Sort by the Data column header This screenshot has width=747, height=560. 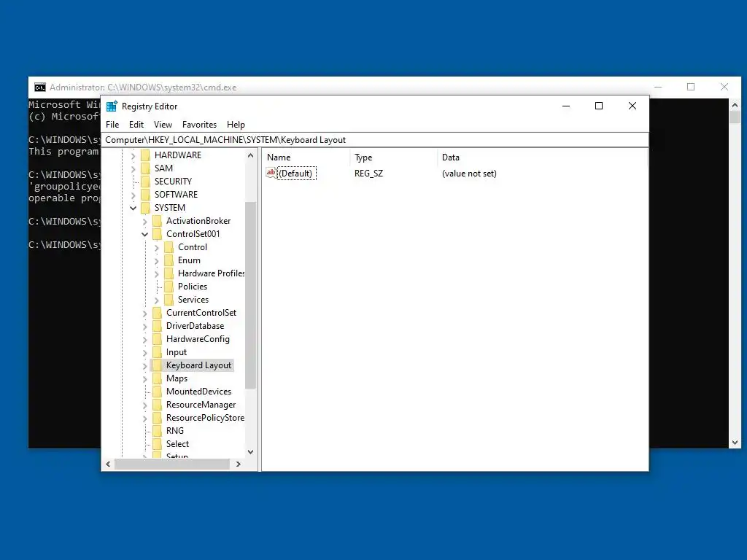pos(543,157)
